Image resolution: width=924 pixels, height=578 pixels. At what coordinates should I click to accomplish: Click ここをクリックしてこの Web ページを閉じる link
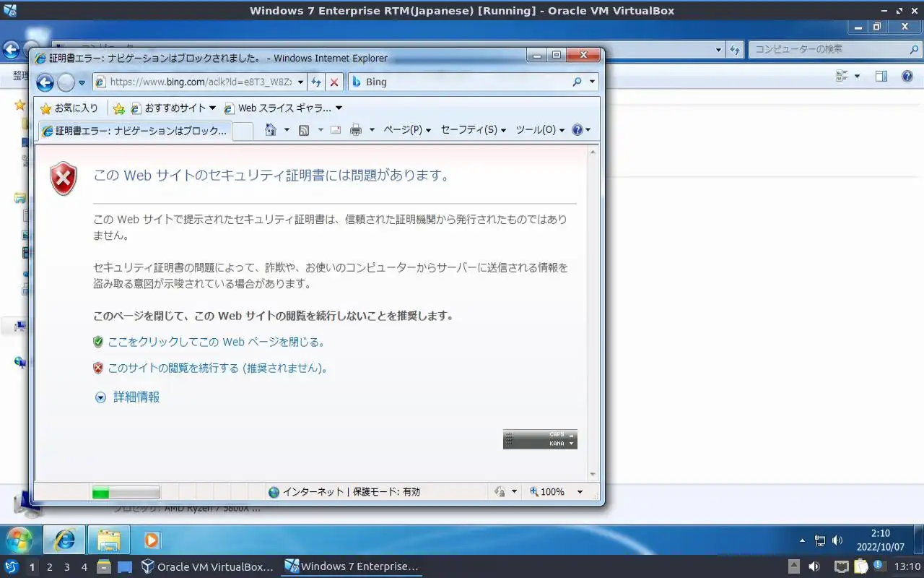tap(217, 342)
